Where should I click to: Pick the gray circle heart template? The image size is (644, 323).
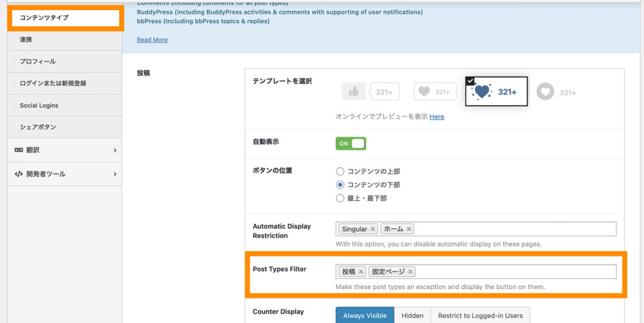point(556,92)
